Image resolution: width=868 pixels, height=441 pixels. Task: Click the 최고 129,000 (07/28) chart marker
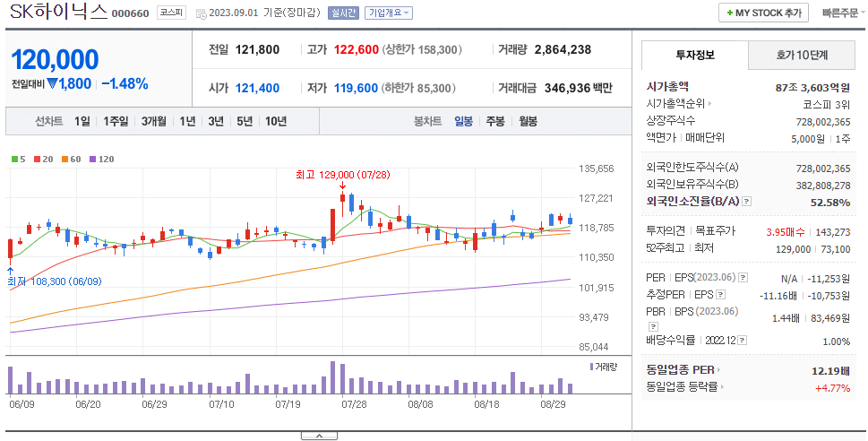pos(343,175)
